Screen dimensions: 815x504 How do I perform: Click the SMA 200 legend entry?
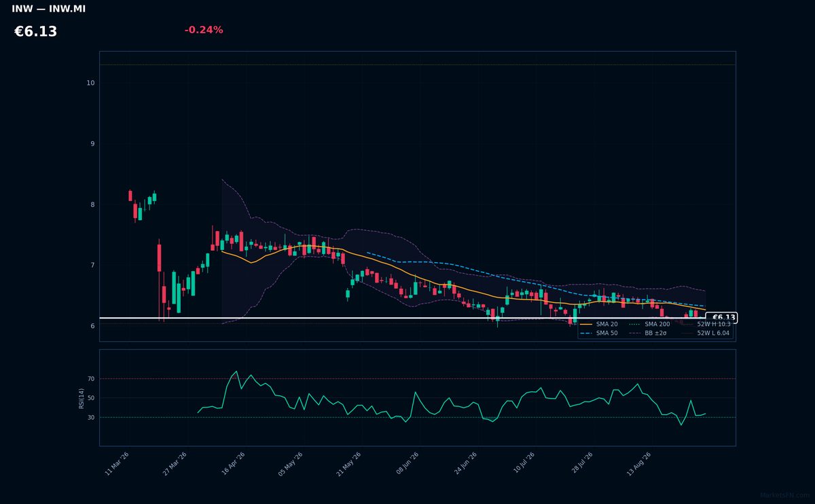650,324
